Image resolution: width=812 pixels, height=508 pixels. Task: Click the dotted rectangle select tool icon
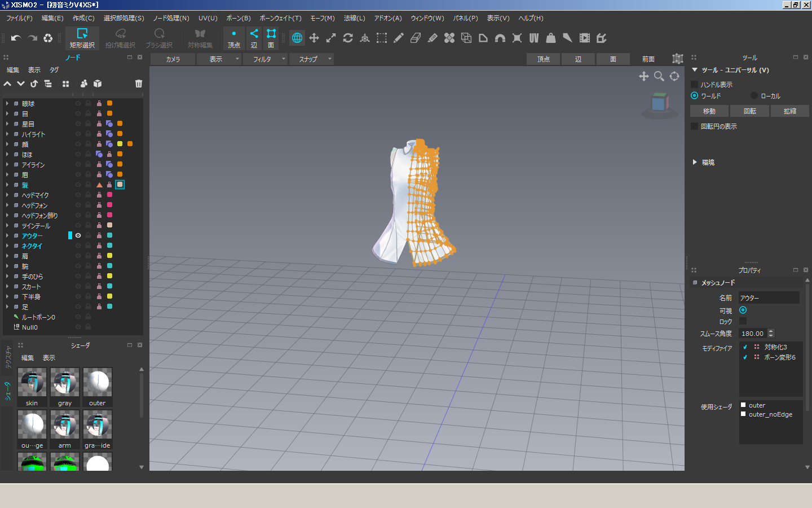tap(382, 38)
